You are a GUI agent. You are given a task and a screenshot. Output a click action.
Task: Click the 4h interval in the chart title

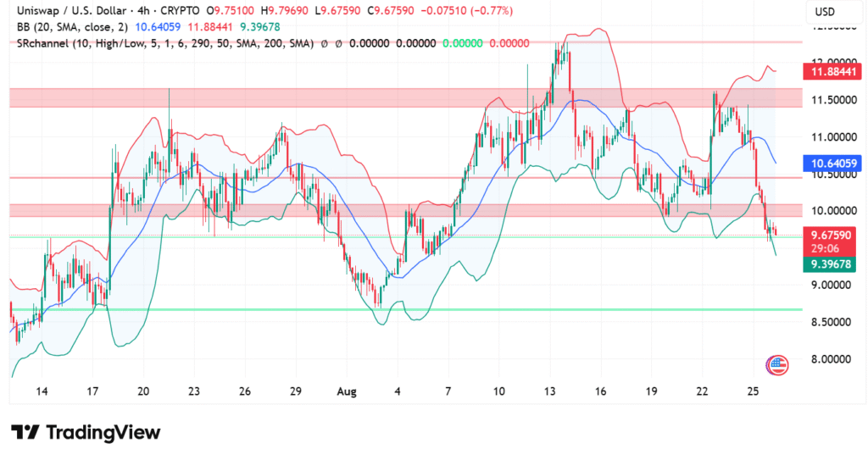pyautogui.click(x=142, y=10)
